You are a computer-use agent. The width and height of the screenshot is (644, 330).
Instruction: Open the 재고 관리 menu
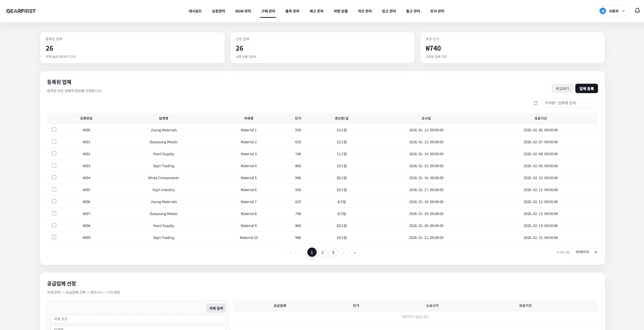(316, 11)
